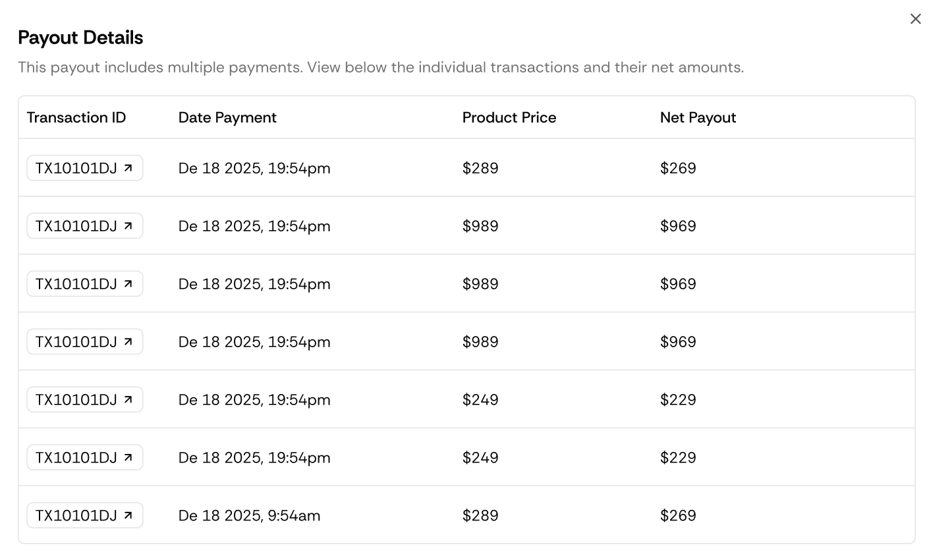The height and width of the screenshot is (560, 929).
Task: Click the $969 net payout in the third row
Action: [678, 284]
